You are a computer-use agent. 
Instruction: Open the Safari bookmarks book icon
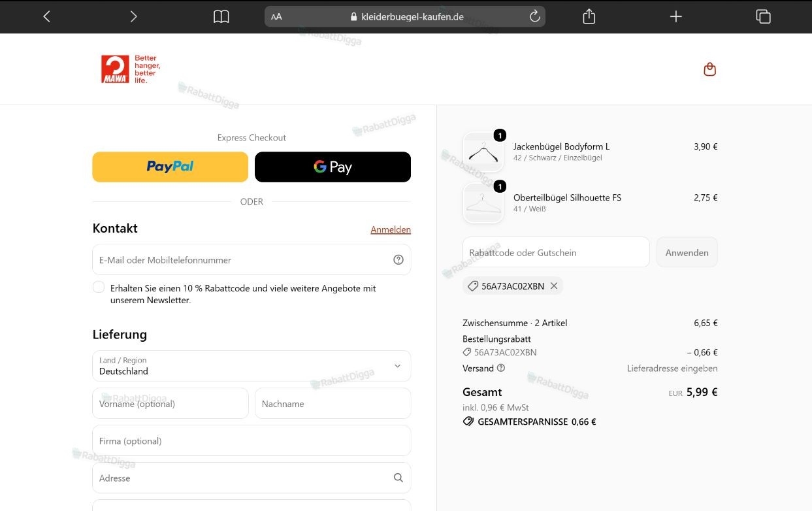(x=221, y=16)
